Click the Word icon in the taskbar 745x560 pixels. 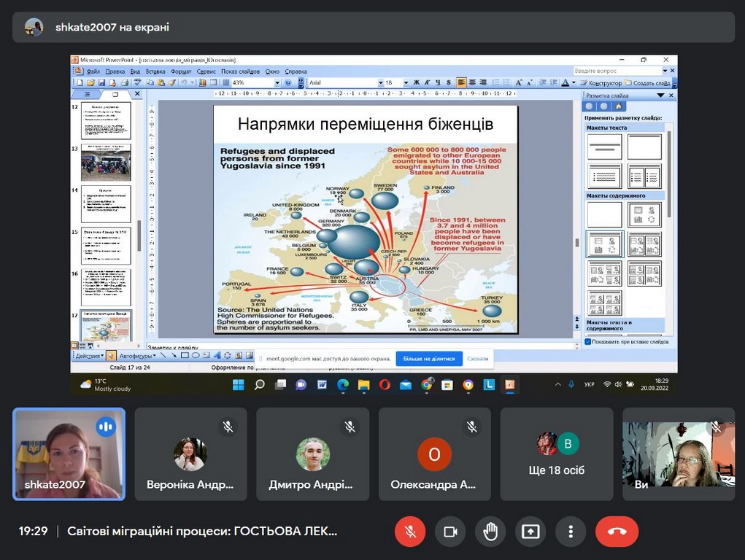tap(322, 384)
